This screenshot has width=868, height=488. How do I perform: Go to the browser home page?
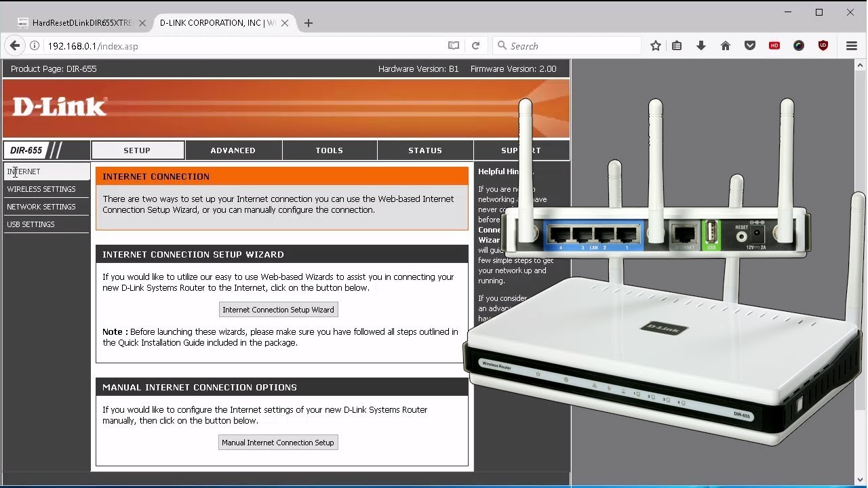(726, 46)
